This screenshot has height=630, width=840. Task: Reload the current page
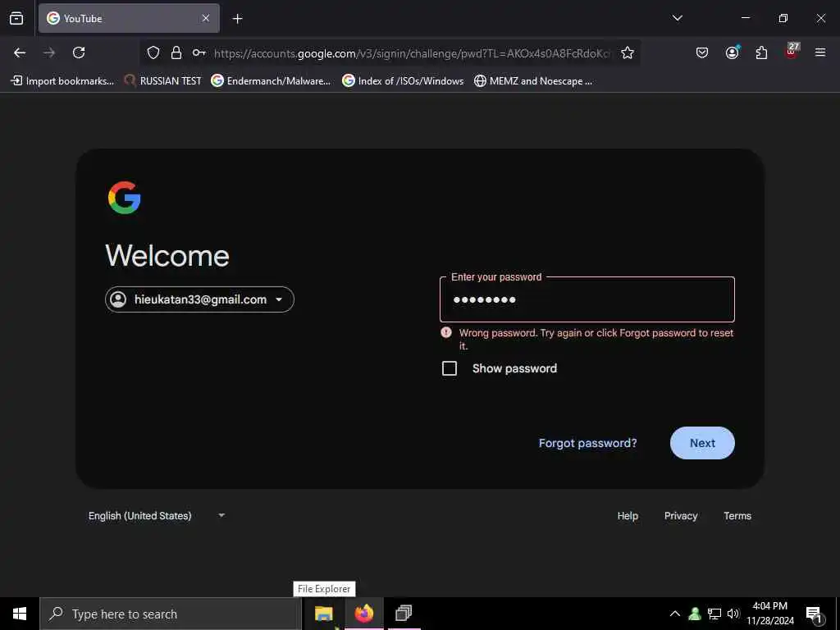(x=79, y=52)
